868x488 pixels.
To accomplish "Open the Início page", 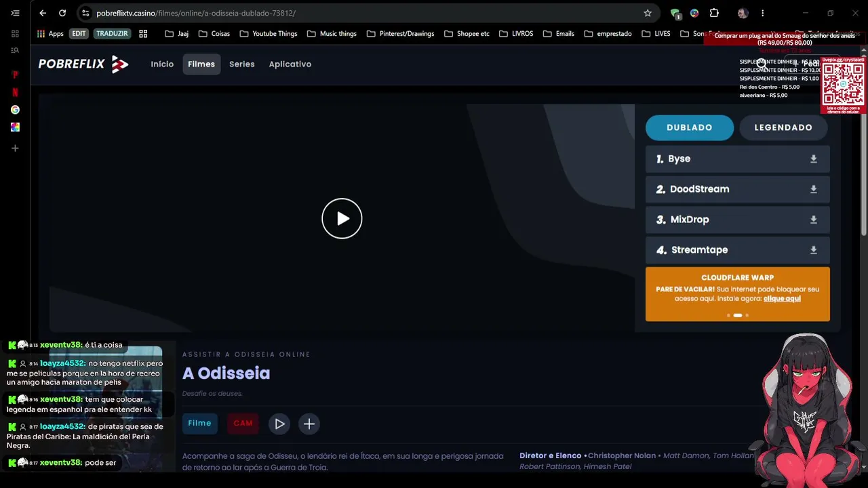I will tap(162, 64).
